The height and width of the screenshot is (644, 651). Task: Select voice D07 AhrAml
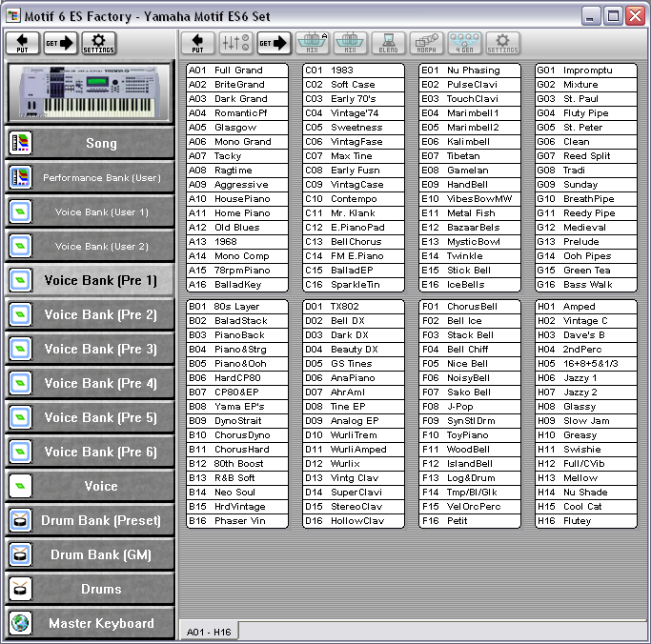tap(354, 392)
